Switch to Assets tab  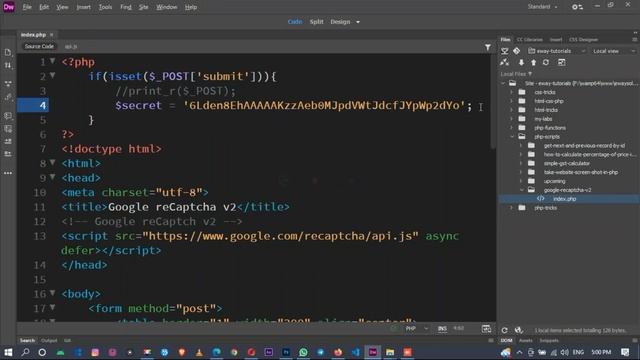526,340
